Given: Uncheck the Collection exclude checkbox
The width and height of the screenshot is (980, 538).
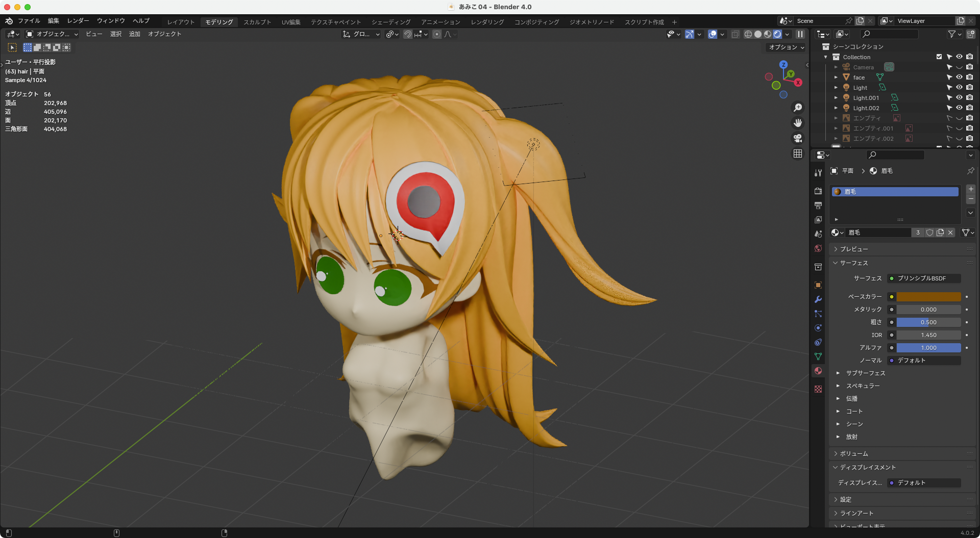Looking at the screenshot, I should pos(939,57).
